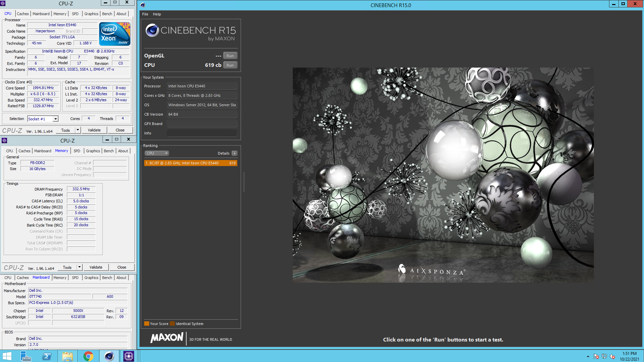The image size is (644, 362).
Task: Switch to Caches tab in top CPU-Z
Action: pyautogui.click(x=23, y=14)
